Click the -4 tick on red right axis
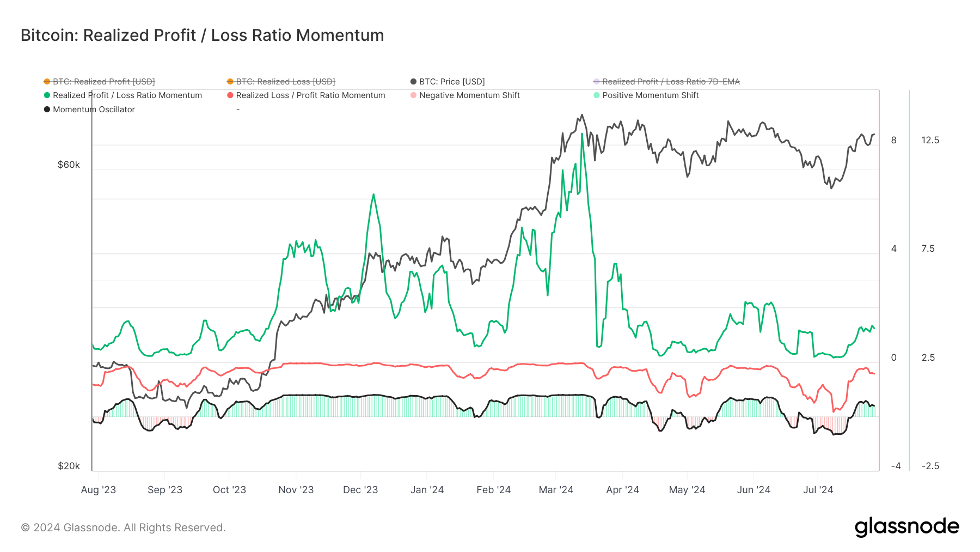This screenshot has width=980, height=552. click(x=896, y=466)
